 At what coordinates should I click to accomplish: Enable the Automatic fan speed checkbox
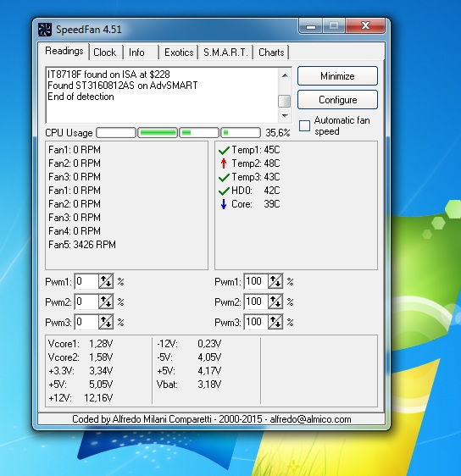(x=304, y=125)
